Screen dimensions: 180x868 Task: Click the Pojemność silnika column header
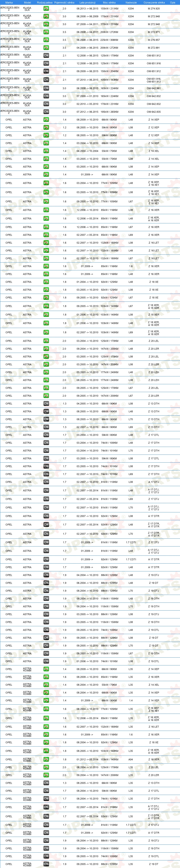[64, 2]
